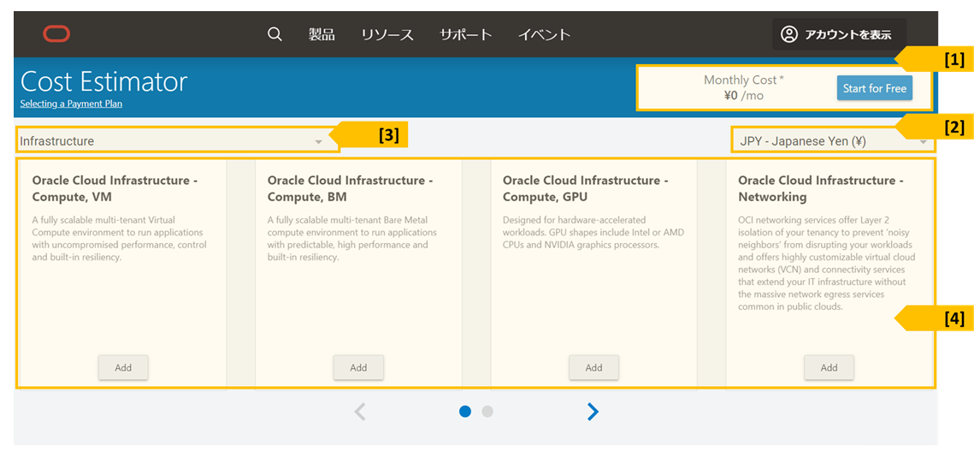Select the second carousel page dot
The image size is (980, 458).
[x=487, y=411]
